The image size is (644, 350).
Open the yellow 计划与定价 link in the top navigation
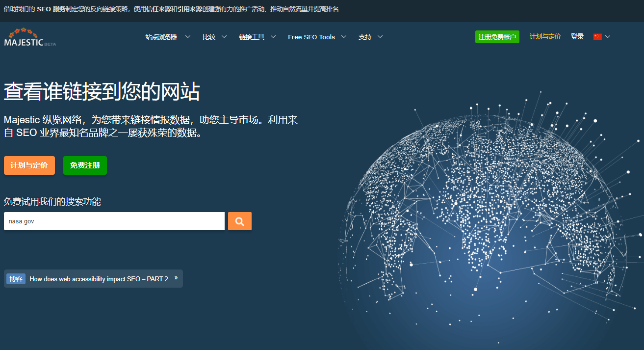coord(545,37)
